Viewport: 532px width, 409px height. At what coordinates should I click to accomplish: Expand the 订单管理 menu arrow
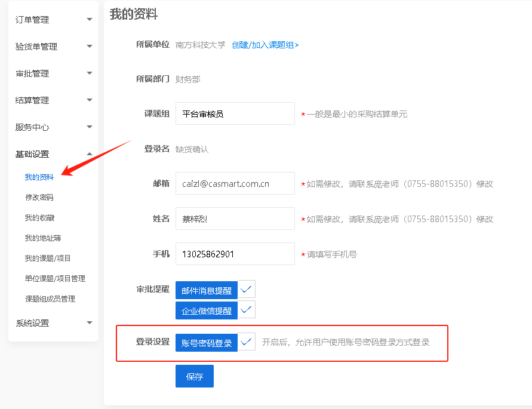point(89,20)
